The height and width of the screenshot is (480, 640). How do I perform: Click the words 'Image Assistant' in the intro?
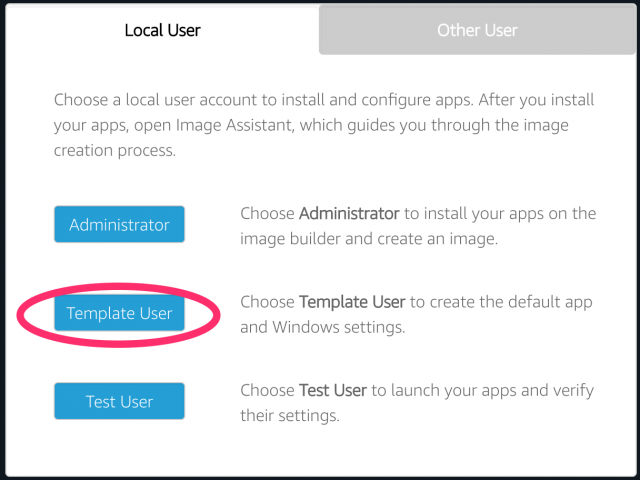click(x=235, y=125)
